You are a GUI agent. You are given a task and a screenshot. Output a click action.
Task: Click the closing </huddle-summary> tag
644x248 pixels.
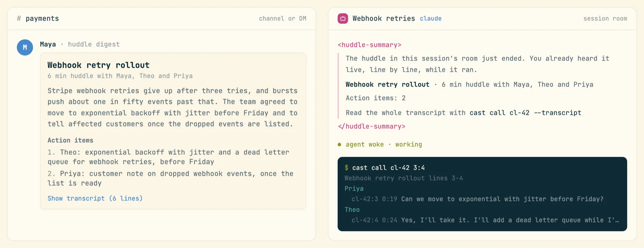[372, 127]
